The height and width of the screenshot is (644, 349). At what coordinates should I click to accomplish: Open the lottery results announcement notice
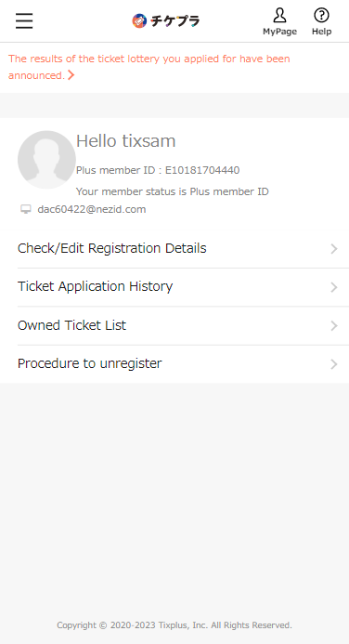pos(149,67)
